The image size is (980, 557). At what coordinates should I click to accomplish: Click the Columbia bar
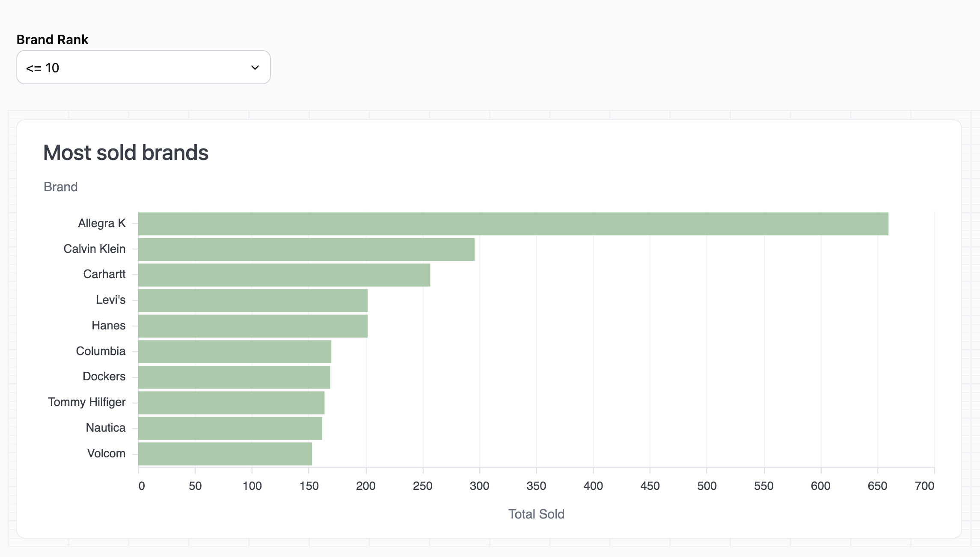coord(235,352)
